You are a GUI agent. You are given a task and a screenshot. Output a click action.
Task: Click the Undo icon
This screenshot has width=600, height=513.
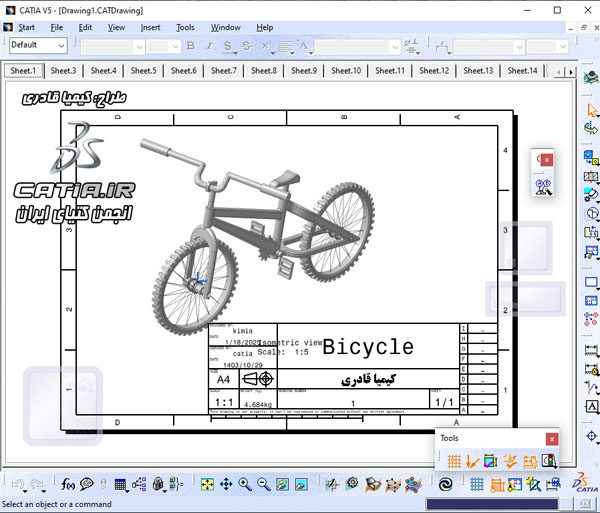coord(17,485)
